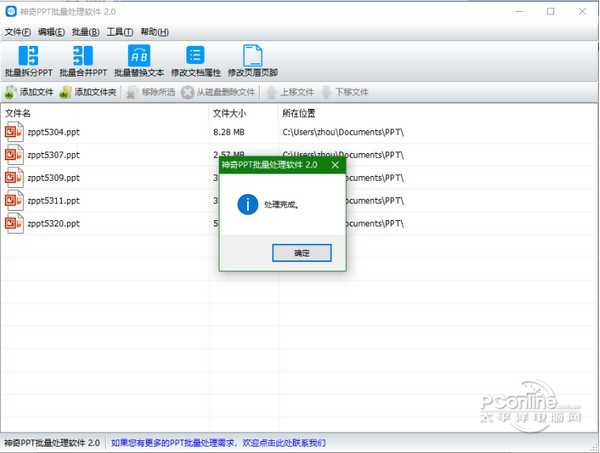This screenshot has height=453, width=600.
Task: Open the Edit menu (编辑)
Action: tap(51, 32)
